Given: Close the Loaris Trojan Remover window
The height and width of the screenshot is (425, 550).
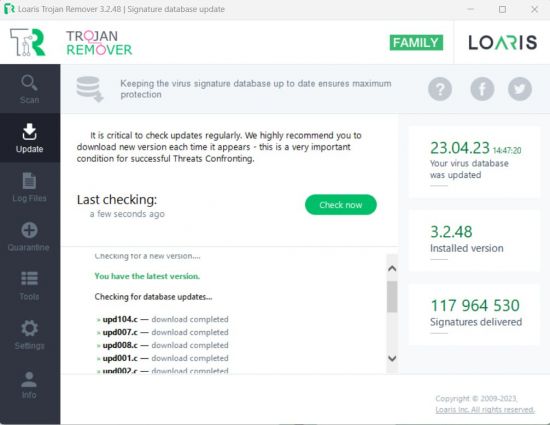Looking at the screenshot, I should pyautogui.click(x=534, y=9).
